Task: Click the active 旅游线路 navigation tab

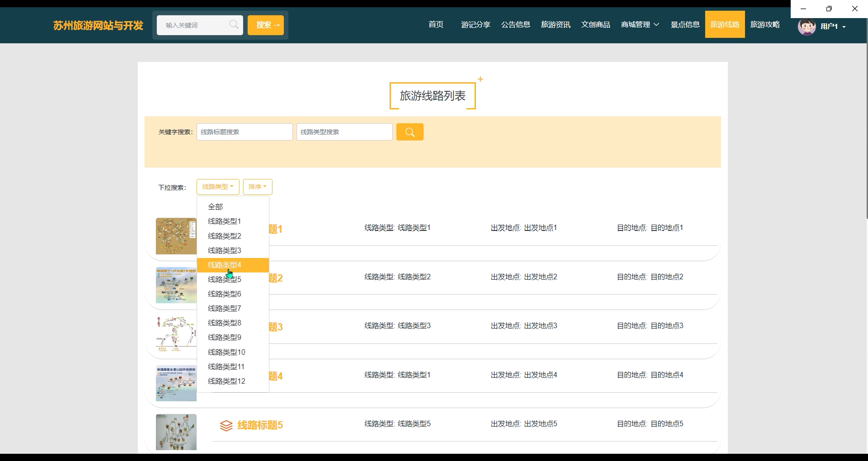Action: 725,24
